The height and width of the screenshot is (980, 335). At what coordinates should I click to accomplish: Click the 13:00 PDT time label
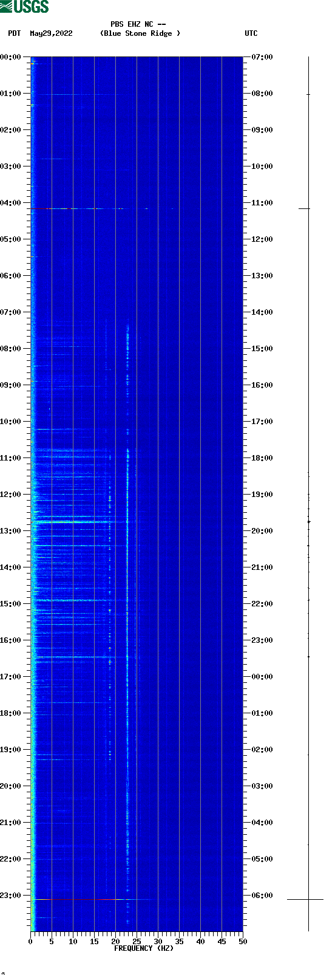pos(10,531)
